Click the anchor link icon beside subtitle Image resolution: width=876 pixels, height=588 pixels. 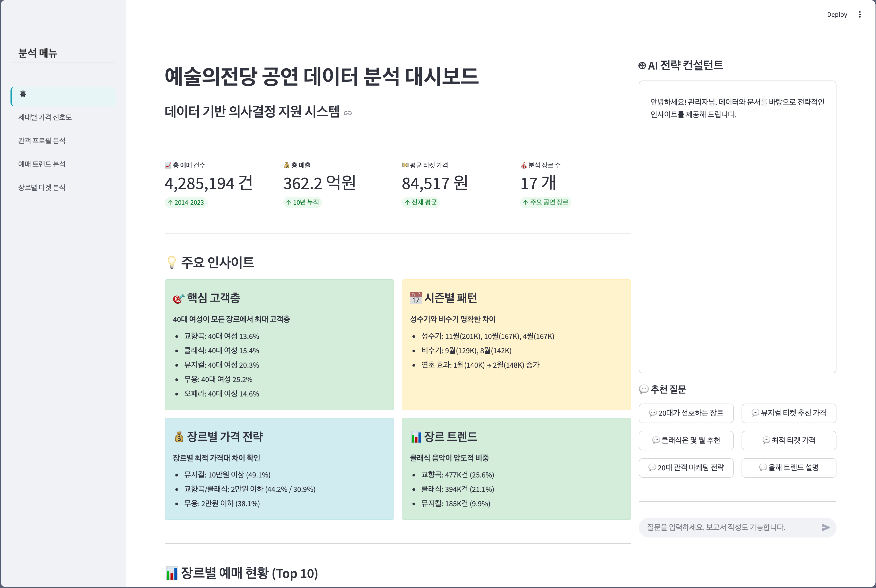(x=348, y=113)
